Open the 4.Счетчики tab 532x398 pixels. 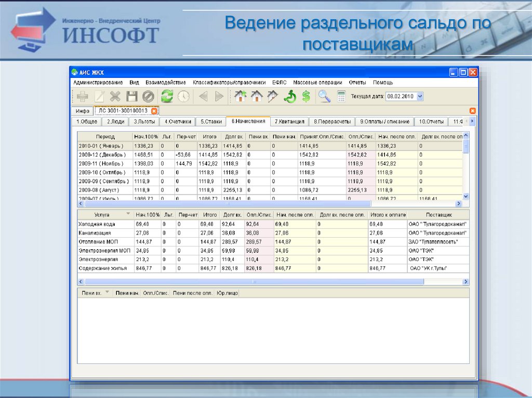pos(178,122)
